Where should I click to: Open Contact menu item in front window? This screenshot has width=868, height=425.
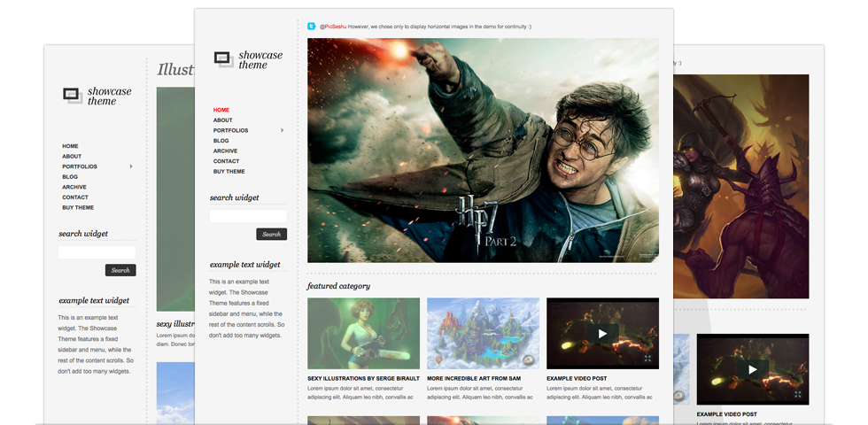[226, 161]
